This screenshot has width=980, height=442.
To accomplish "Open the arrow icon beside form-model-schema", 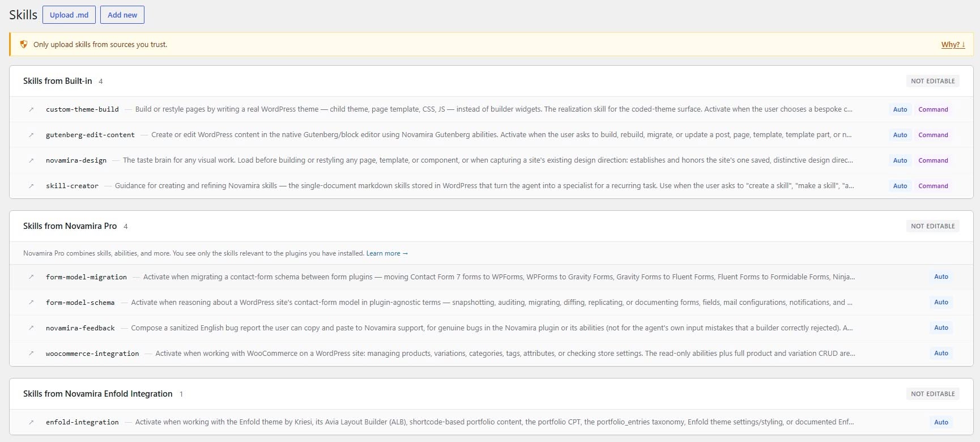I will coord(31,303).
